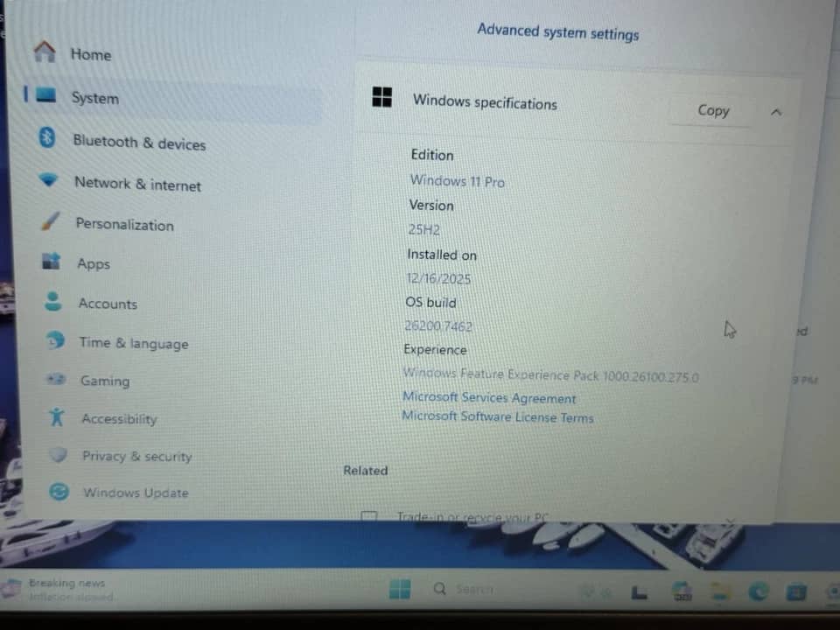Click the Edition label
Viewport: 840px width, 630px height.
[x=432, y=155]
